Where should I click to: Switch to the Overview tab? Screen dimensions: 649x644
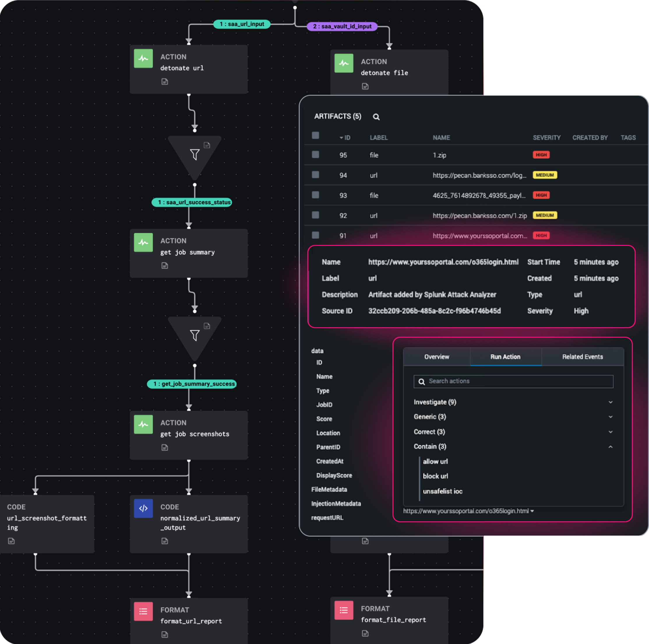pyautogui.click(x=436, y=357)
